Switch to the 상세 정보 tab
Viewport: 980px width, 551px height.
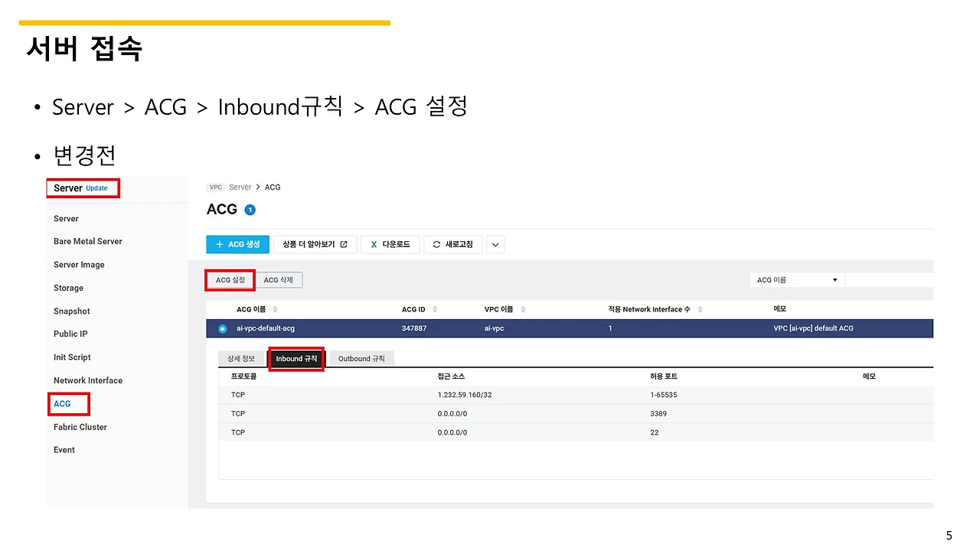[x=241, y=358]
